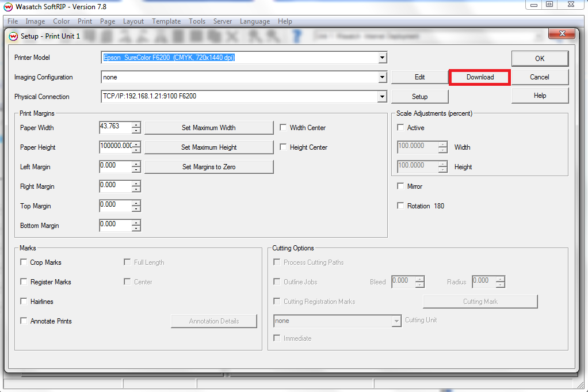588x392 pixels.
Task: Click the Top Margin input field
Action: tap(116, 205)
